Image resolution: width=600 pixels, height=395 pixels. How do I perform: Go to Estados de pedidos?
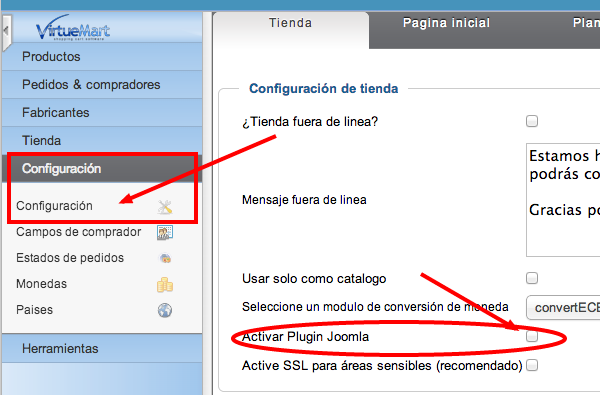70,258
